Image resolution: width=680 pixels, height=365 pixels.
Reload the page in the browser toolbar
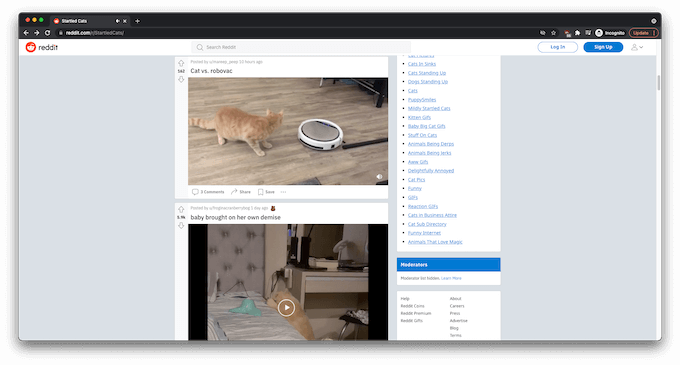[x=47, y=33]
